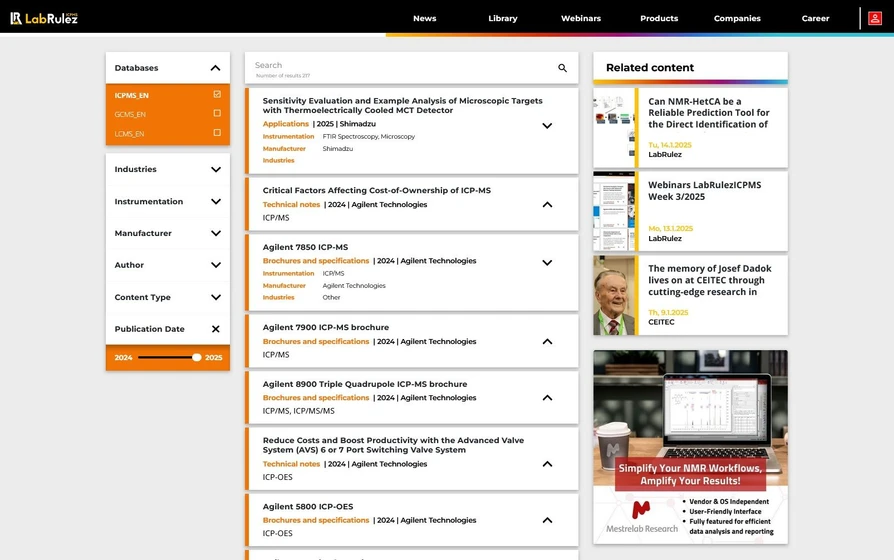Expand Reduce Costs AVS result chevron
The image size is (894, 560).
click(547, 464)
